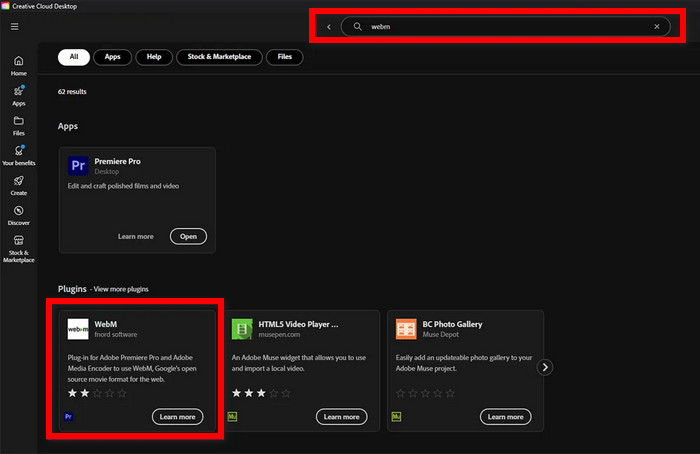
Task: Click the fnord software publisher text
Action: pos(116,335)
